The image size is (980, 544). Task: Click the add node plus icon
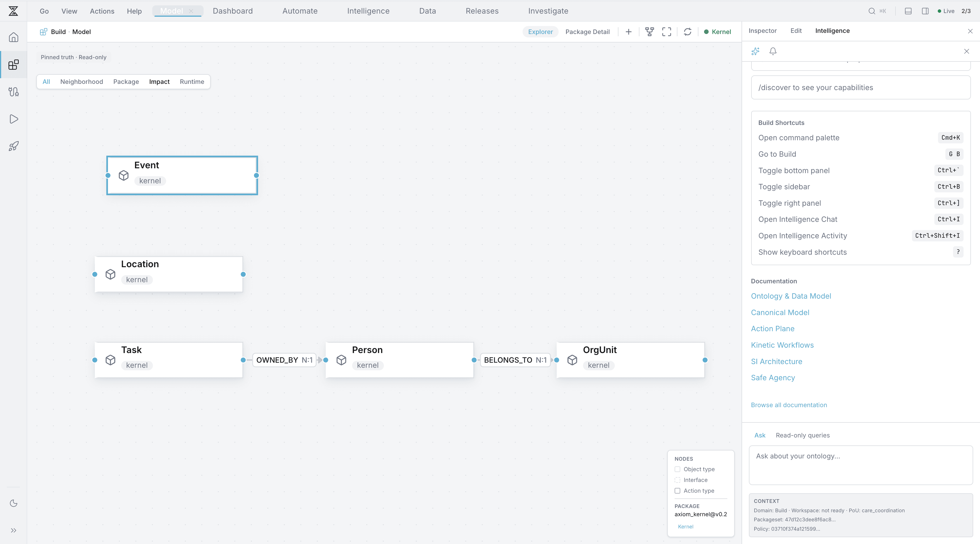pyautogui.click(x=628, y=31)
